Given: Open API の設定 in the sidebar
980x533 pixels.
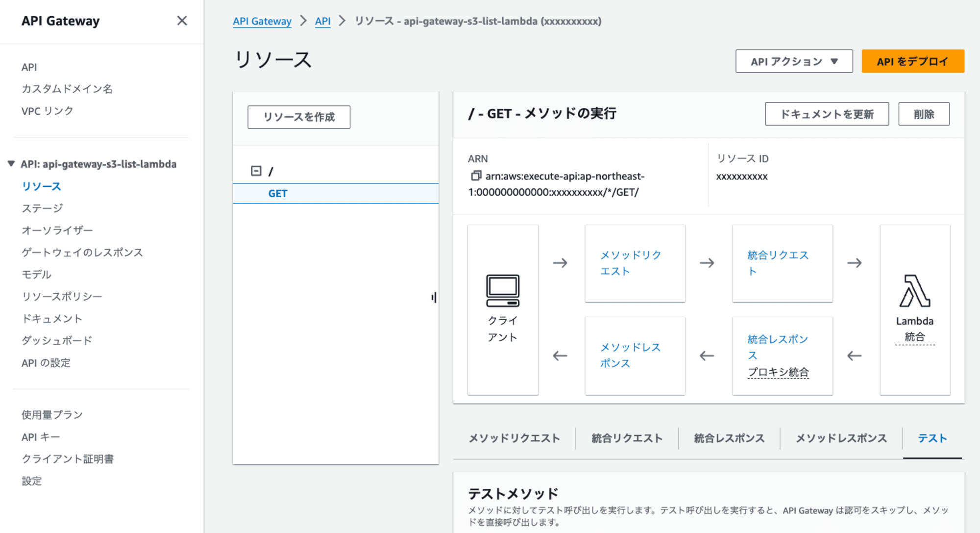Looking at the screenshot, I should click(46, 363).
